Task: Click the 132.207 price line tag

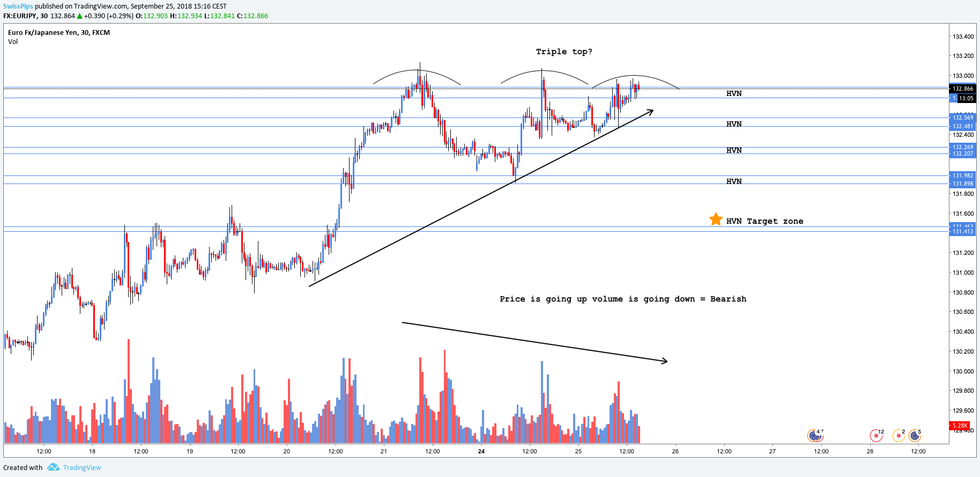Action: [x=963, y=153]
